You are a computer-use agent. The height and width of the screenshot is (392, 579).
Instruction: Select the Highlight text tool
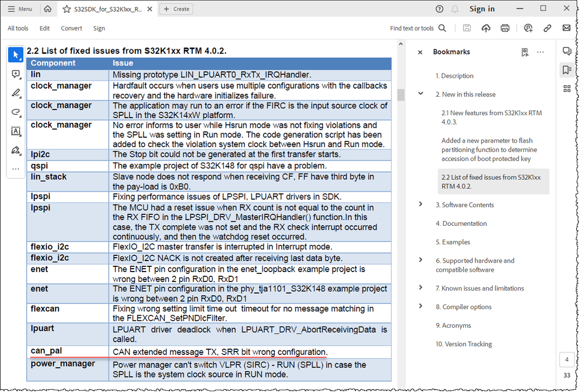point(15,93)
